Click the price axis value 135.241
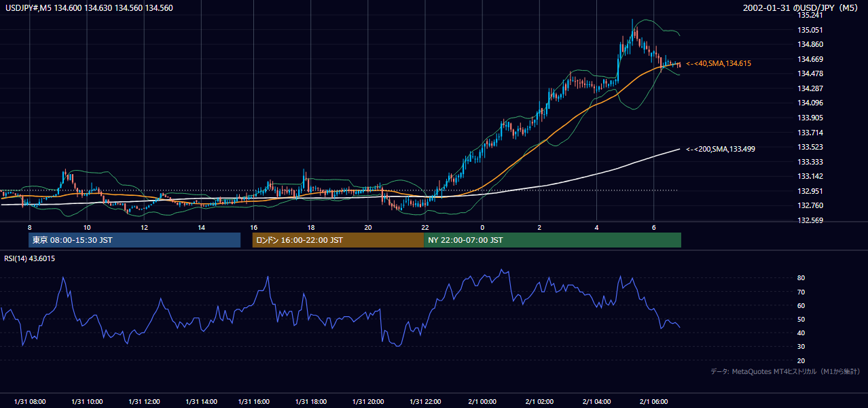Image resolution: width=868 pixels, height=408 pixels. pyautogui.click(x=810, y=16)
